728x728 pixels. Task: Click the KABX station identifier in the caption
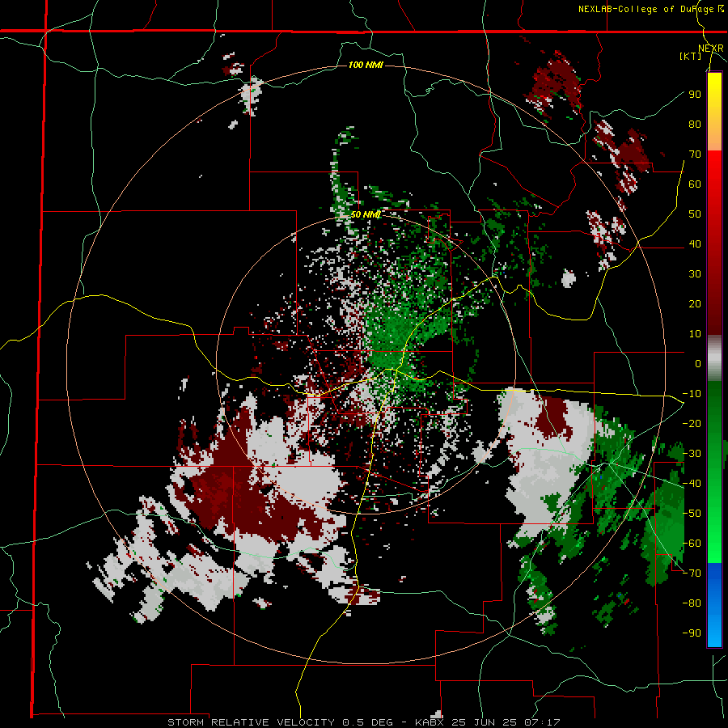tap(430, 722)
